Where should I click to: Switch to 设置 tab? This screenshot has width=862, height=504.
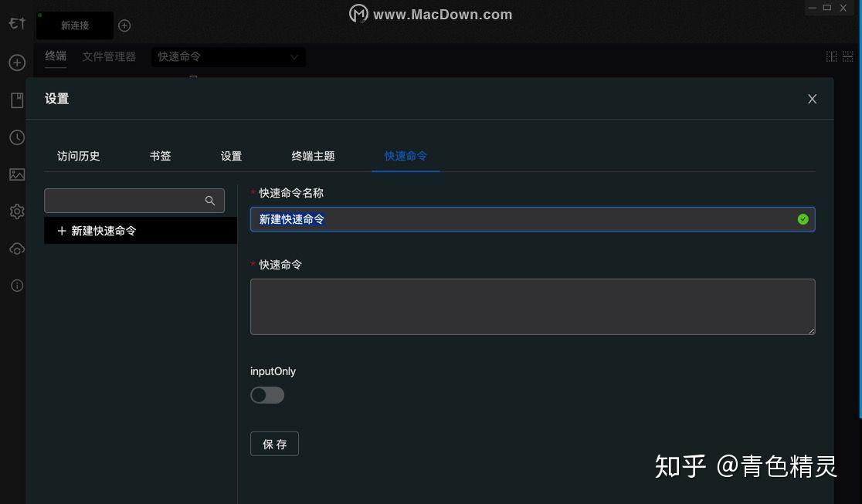pos(232,156)
